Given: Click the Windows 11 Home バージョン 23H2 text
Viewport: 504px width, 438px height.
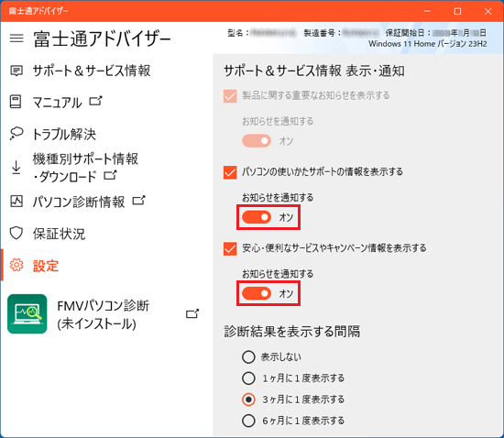Looking at the screenshot, I should click(x=428, y=44).
